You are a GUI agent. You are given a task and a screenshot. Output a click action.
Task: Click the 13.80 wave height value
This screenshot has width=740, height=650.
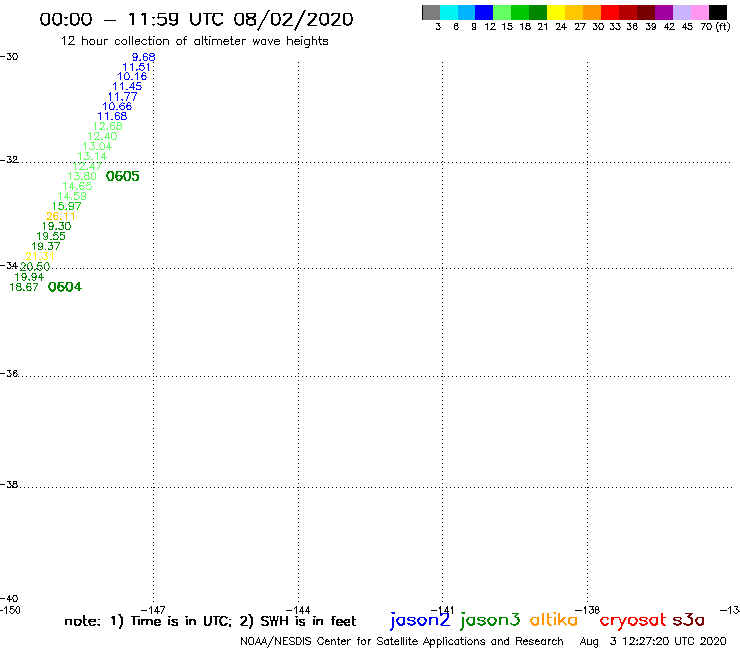click(x=82, y=176)
